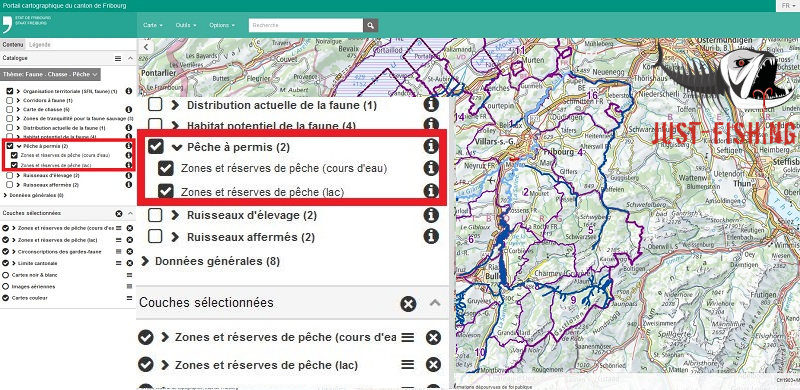The width and height of the screenshot is (800, 390).
Task: Select Cartes noir & blanc base map
Action: [6, 275]
